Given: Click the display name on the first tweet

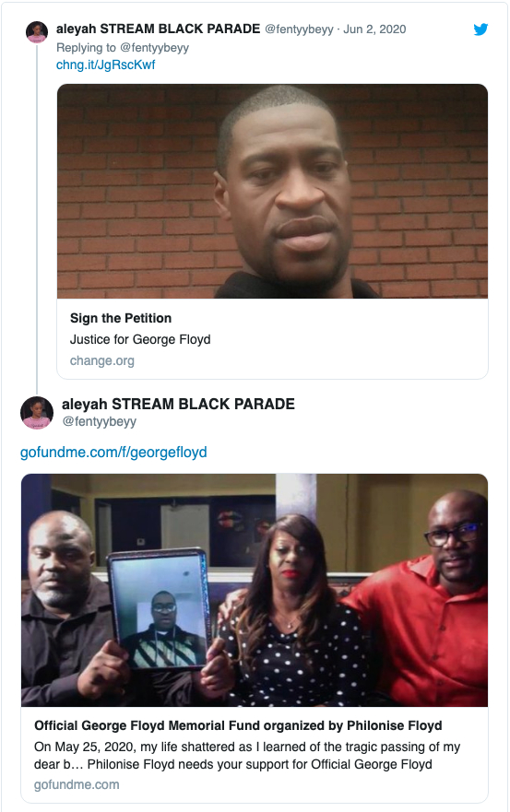Looking at the screenshot, I should pos(158,29).
